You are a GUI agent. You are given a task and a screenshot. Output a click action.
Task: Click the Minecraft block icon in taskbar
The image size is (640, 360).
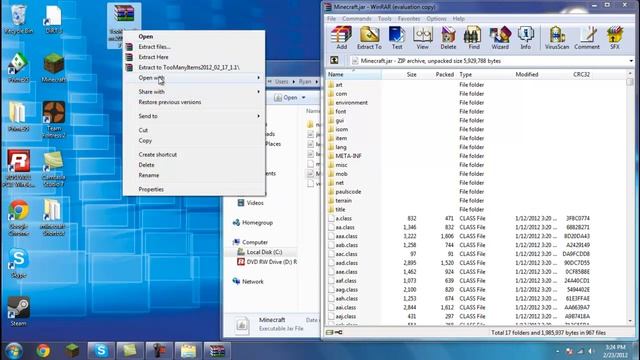[x=72, y=351]
